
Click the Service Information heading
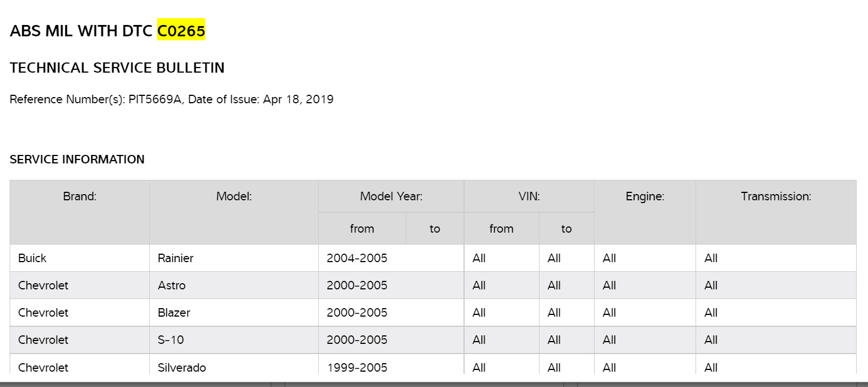tap(77, 159)
